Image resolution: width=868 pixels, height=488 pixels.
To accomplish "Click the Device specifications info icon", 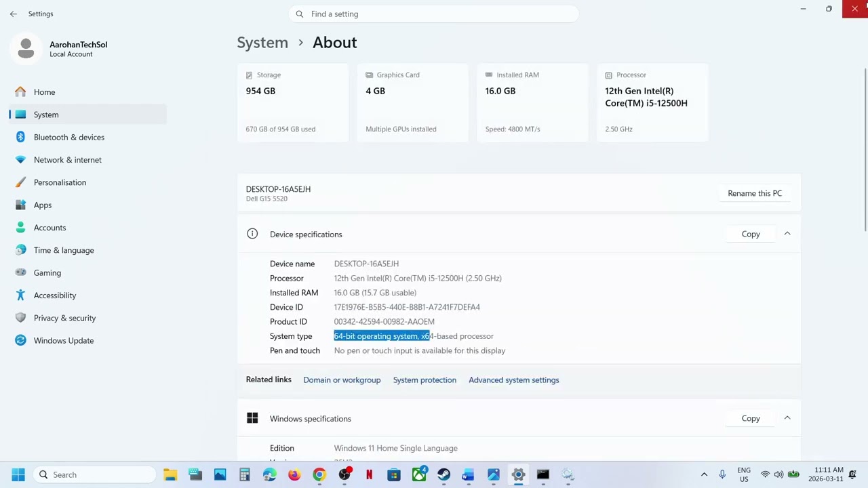I will (x=252, y=234).
